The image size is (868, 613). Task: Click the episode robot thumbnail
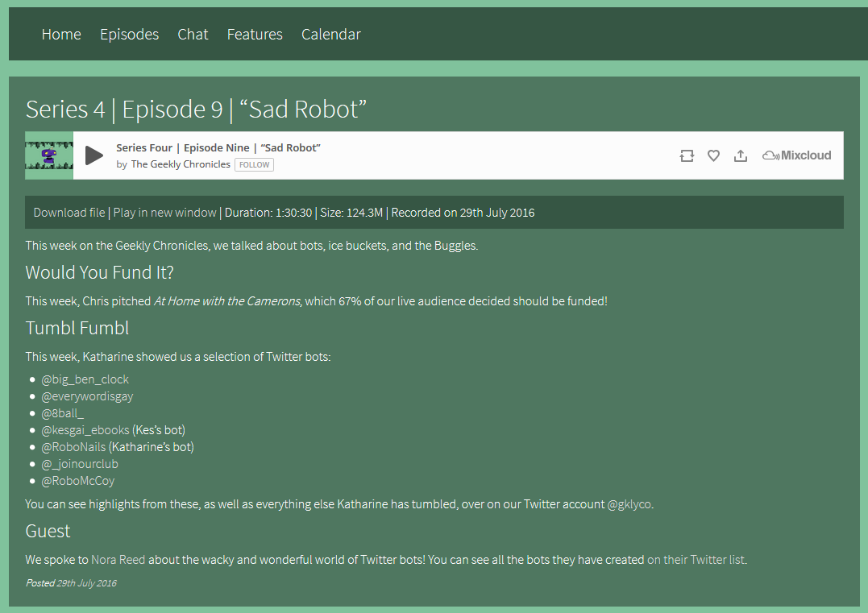tap(48, 155)
